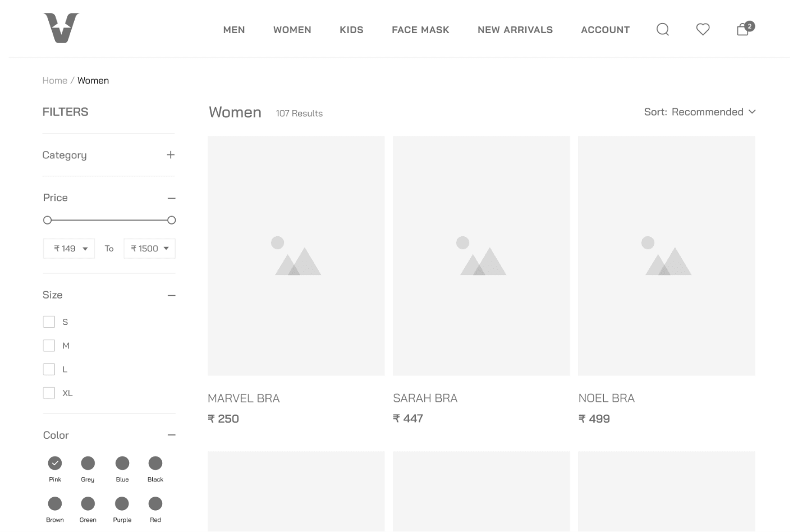
Task: Tick the size M checkbox
Action: coord(49,346)
